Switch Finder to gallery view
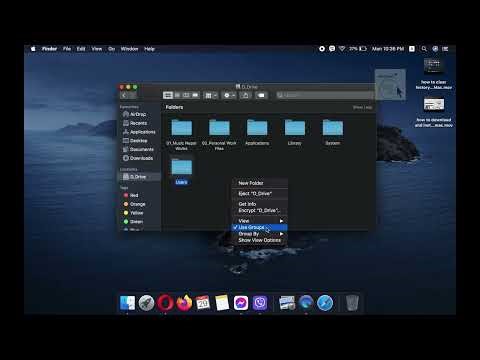The image size is (480, 360). point(195,95)
